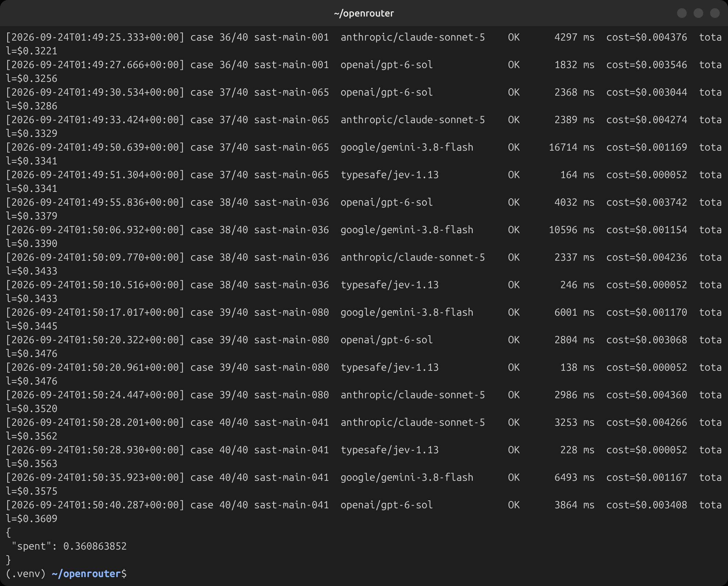
Task: Click "sast-main-080" in the 6001 ms row
Action: coord(291,312)
